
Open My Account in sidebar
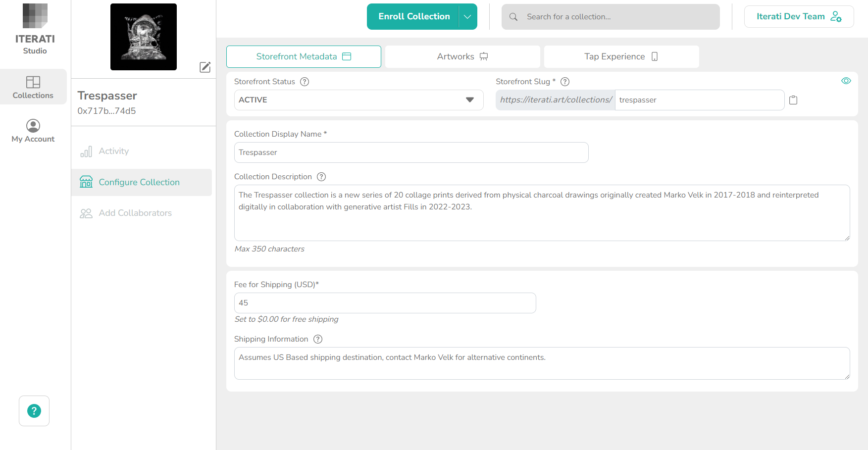pyautogui.click(x=33, y=131)
